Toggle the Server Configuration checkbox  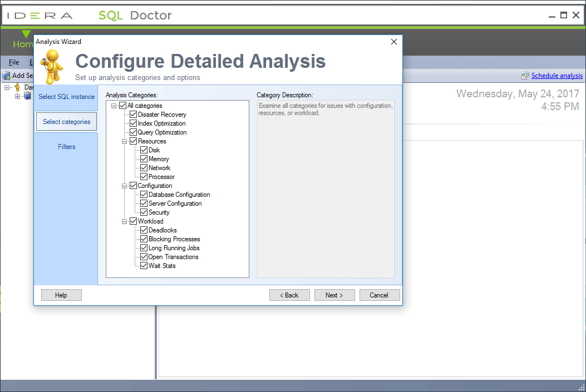(x=144, y=204)
